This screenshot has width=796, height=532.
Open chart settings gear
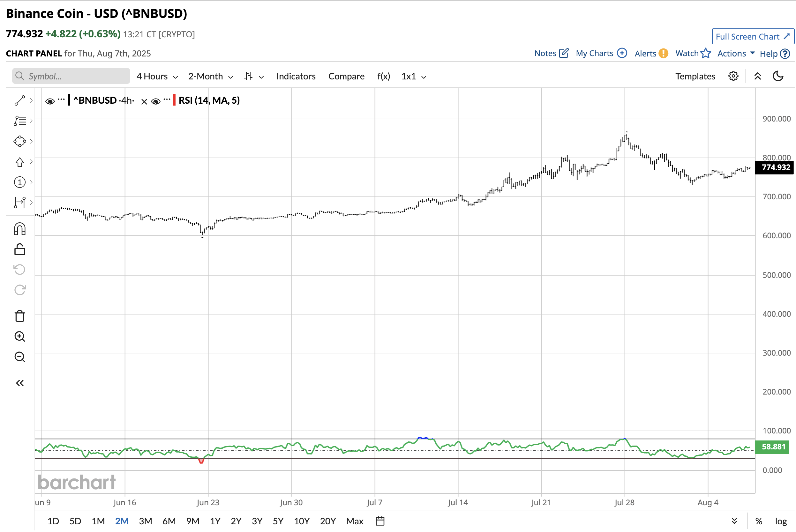[x=733, y=76]
